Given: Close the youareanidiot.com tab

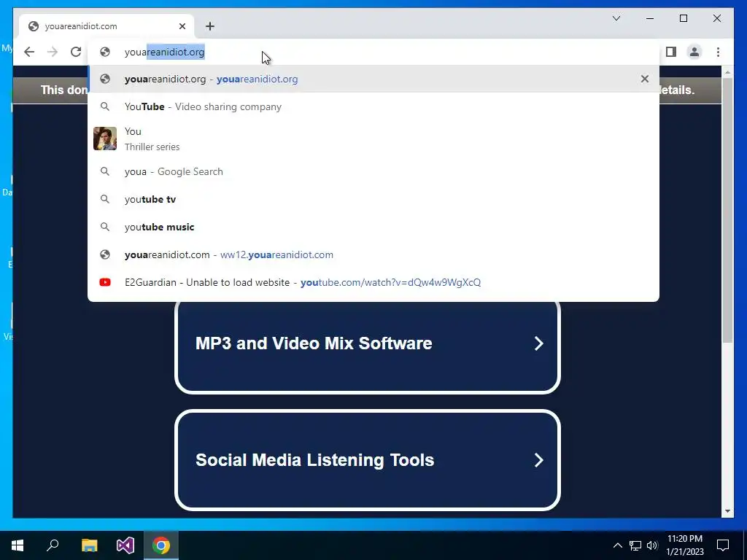Looking at the screenshot, I should coord(182,26).
